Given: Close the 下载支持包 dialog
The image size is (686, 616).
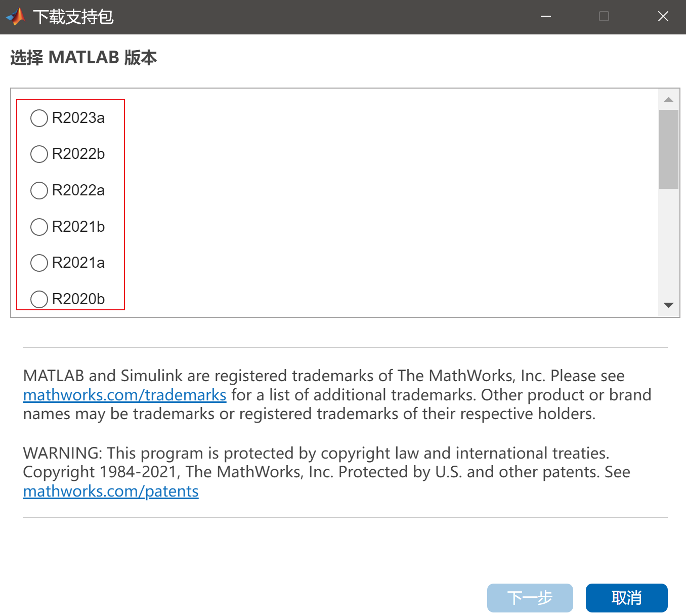Looking at the screenshot, I should click(663, 17).
